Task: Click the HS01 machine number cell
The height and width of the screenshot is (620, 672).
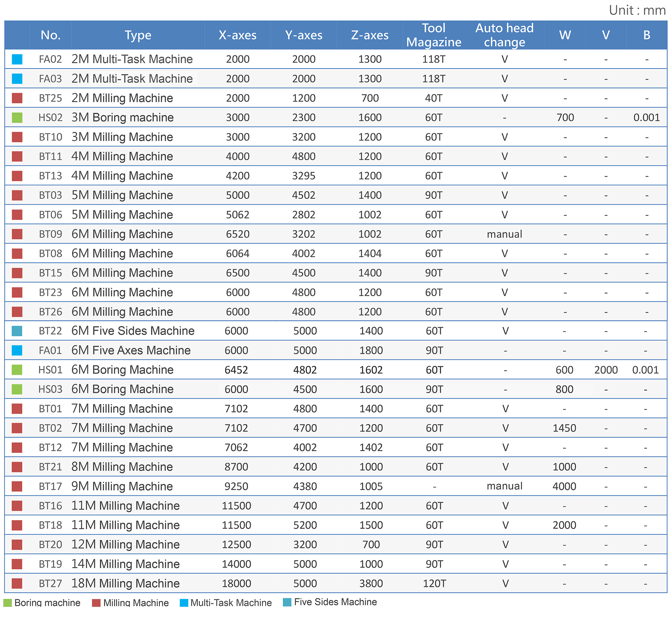Action: point(50,370)
